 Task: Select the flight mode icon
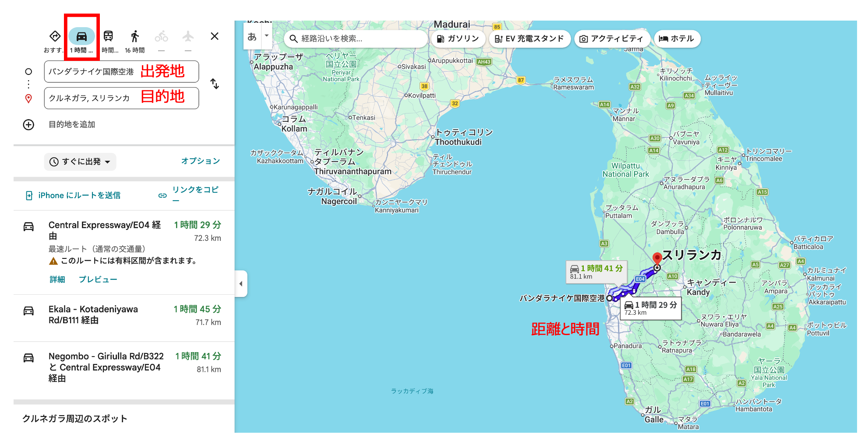click(x=188, y=37)
